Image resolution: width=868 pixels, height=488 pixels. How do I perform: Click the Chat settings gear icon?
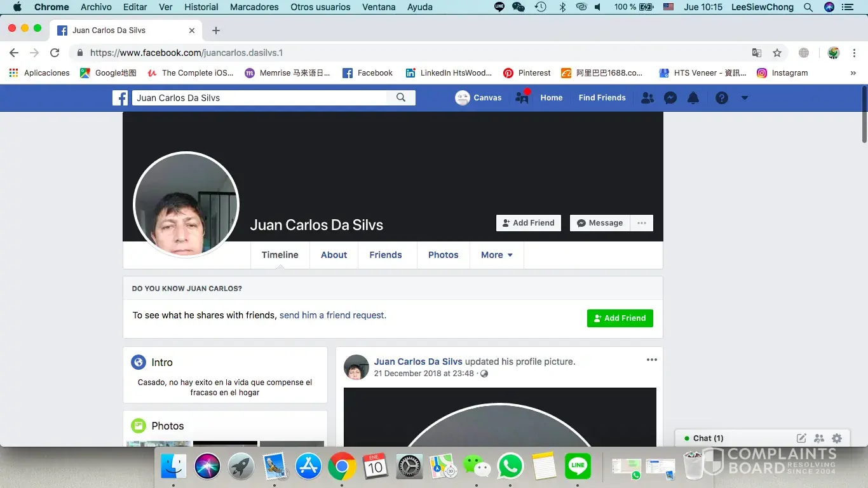837,438
